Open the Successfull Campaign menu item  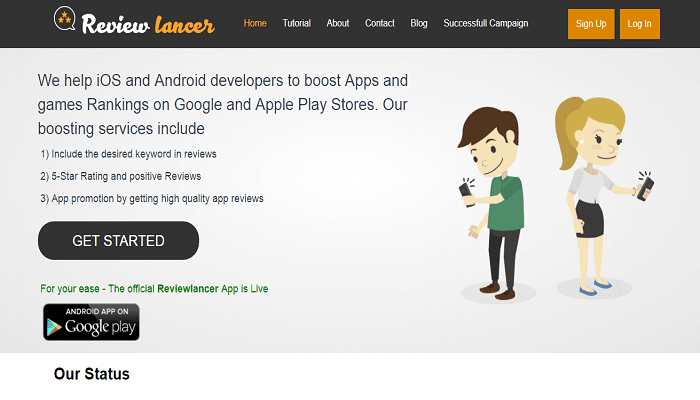tap(486, 23)
